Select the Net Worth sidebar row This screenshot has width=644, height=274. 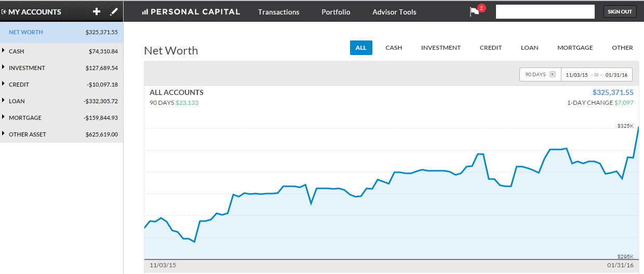[x=62, y=32]
